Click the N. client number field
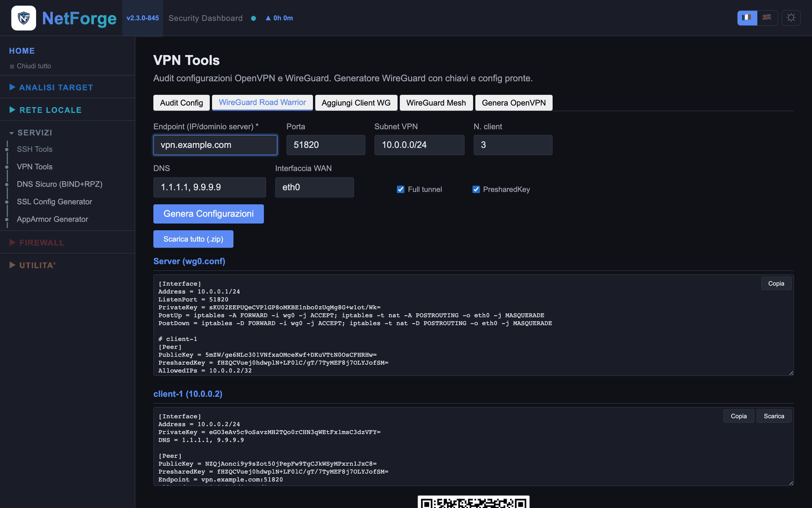812x508 pixels. point(513,145)
